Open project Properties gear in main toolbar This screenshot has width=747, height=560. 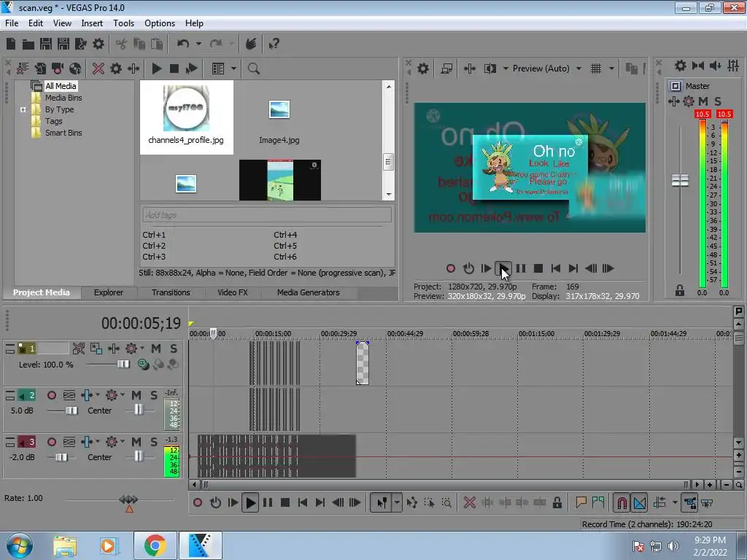tap(98, 44)
